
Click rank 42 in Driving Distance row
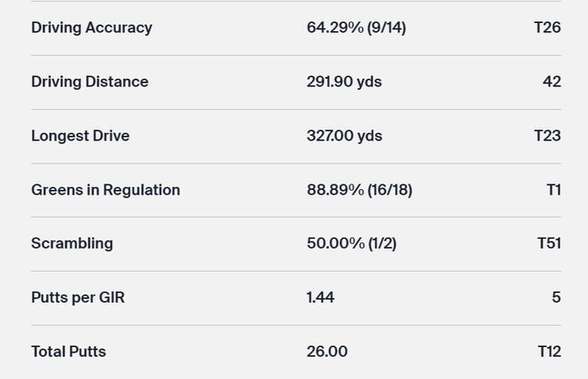click(551, 82)
